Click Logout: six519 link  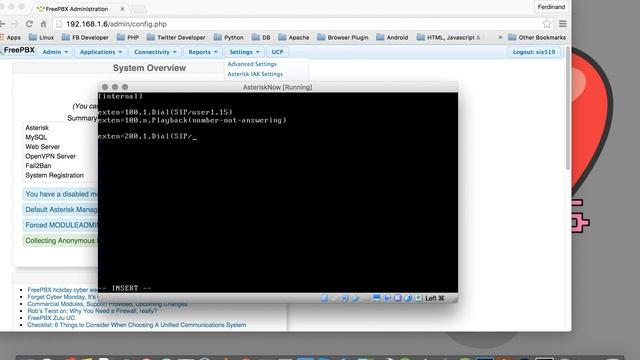tap(534, 52)
